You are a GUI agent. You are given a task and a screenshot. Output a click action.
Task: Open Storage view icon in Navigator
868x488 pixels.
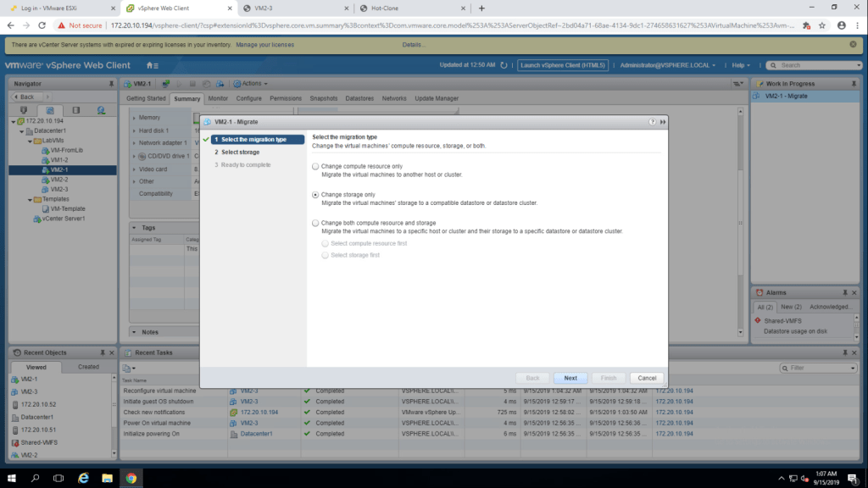(x=75, y=110)
